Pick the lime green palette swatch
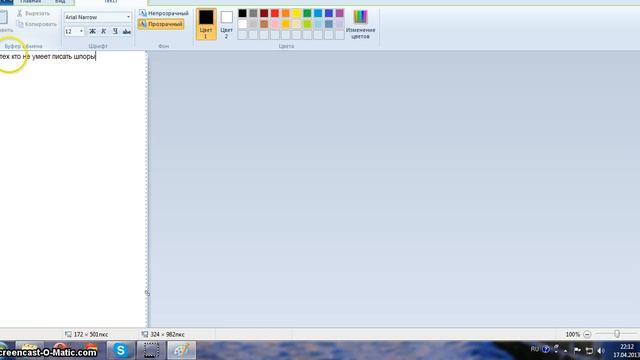The height and width of the screenshot is (360, 640). point(307,24)
